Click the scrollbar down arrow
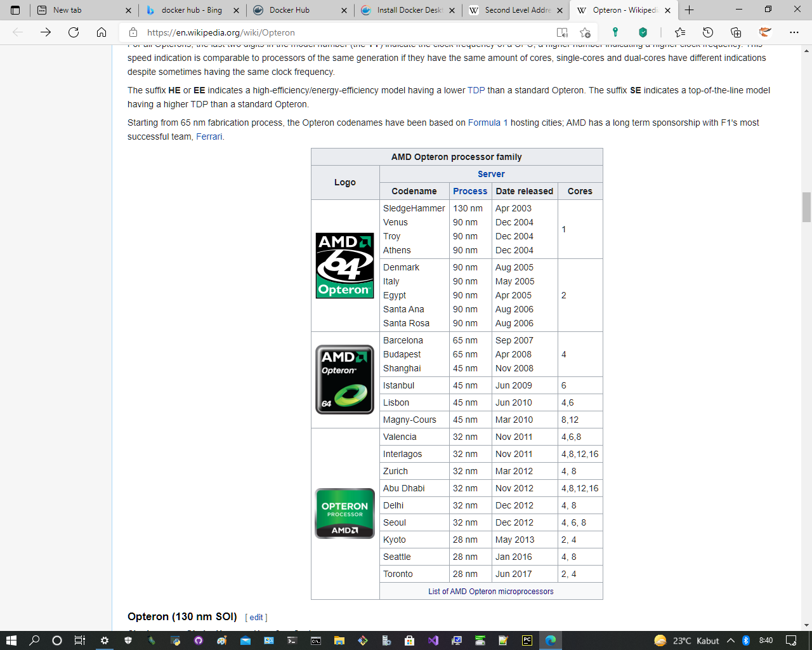Screen dimensions: 812x650 [806, 625]
